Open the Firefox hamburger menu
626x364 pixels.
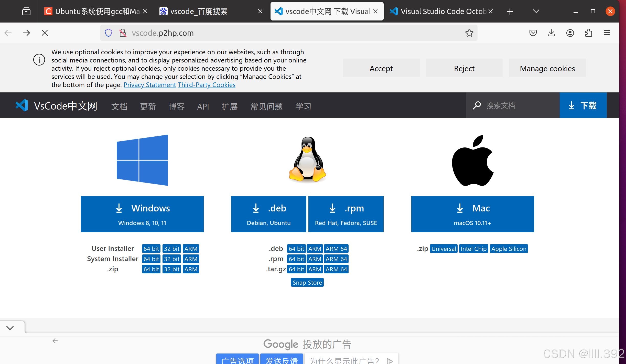(x=607, y=33)
